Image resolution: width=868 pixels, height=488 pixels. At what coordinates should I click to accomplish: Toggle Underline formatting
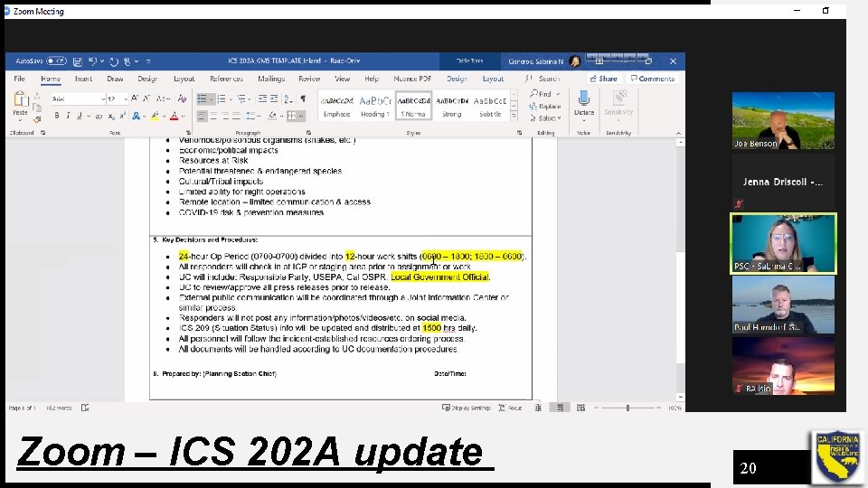80,117
